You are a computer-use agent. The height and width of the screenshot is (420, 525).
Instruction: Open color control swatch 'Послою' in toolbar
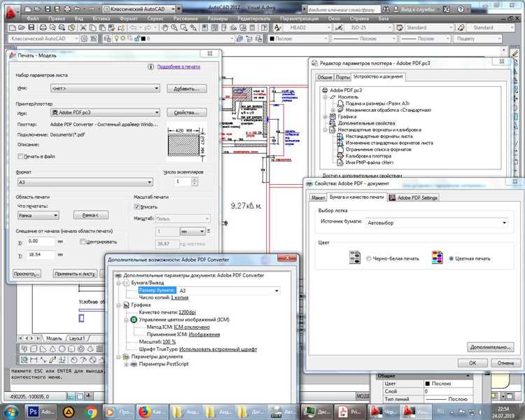pyautogui.click(x=272, y=39)
